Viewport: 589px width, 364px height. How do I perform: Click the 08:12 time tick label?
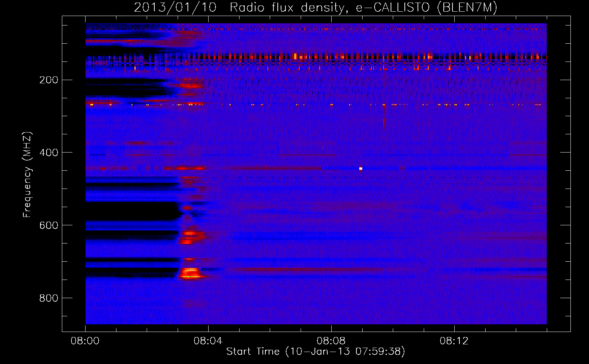pyautogui.click(x=454, y=341)
